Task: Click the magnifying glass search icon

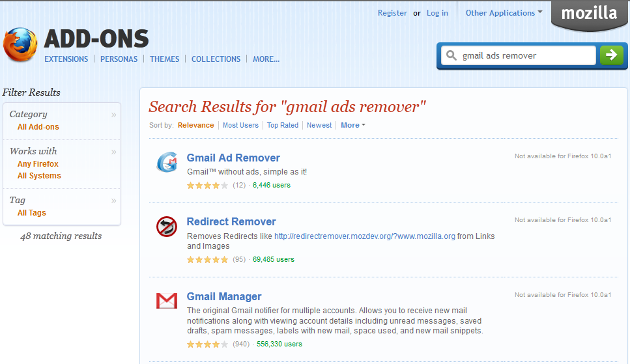Action: 451,55
